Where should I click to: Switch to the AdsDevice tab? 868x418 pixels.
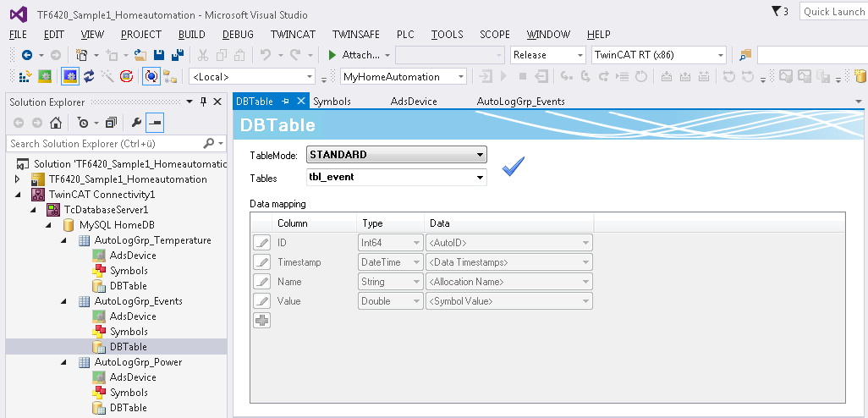coord(414,102)
